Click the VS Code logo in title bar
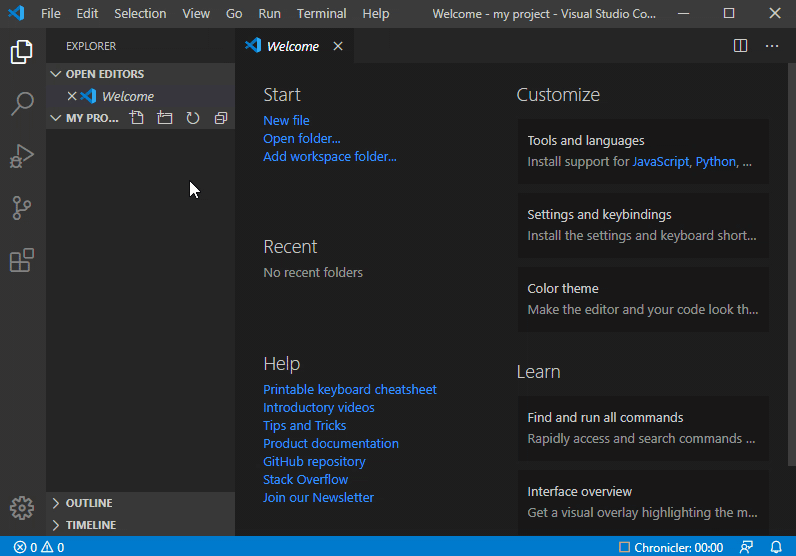Image resolution: width=796 pixels, height=556 pixels. [x=16, y=13]
